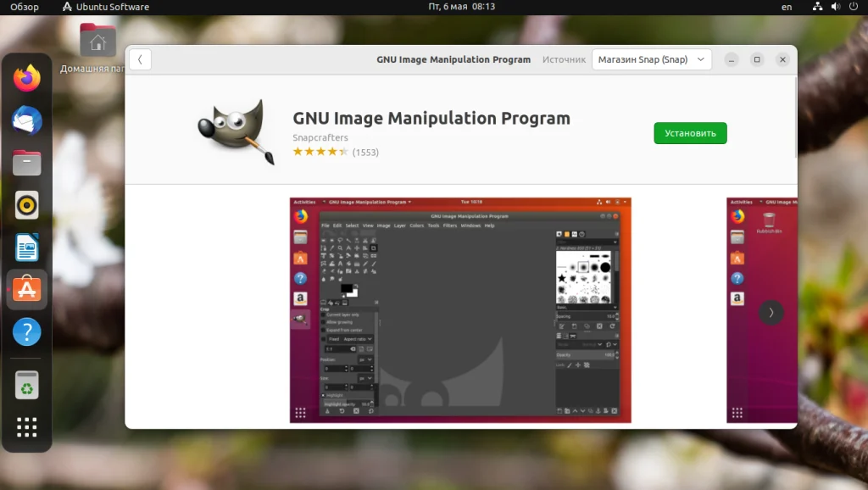The width and height of the screenshot is (868, 490).
Task: Open the Магазин Snap source dropdown
Action: coord(649,59)
